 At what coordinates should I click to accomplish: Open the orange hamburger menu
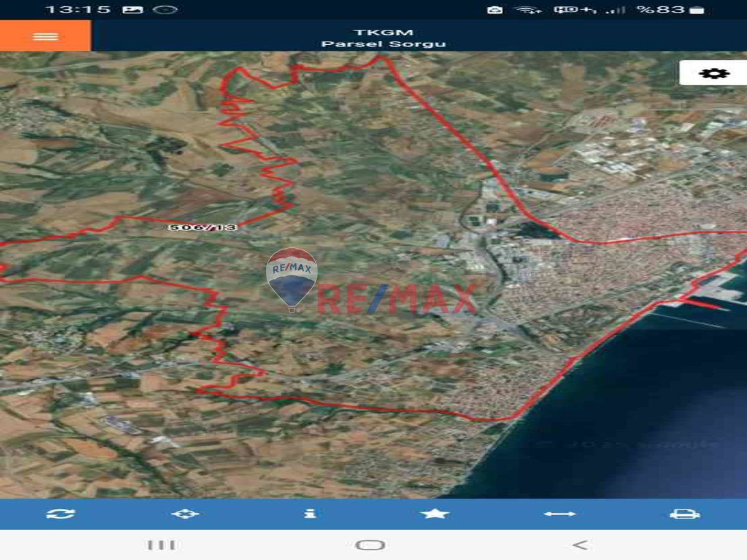[45, 36]
